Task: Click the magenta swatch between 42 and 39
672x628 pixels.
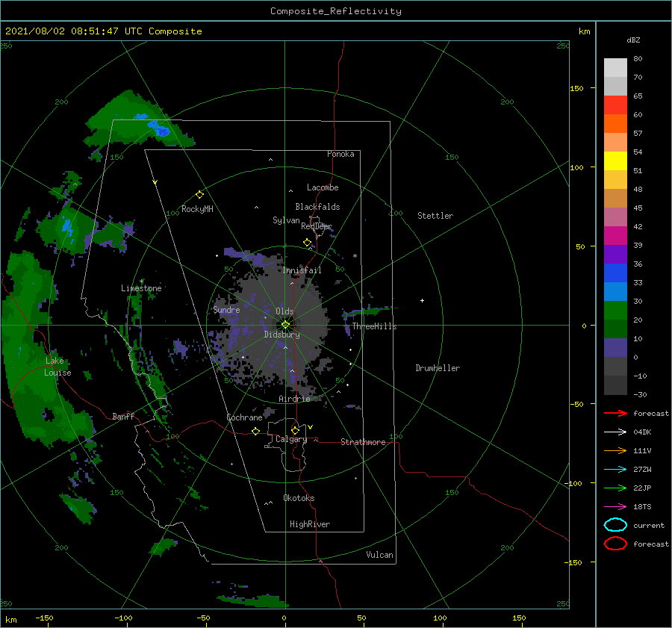Action: click(615, 236)
